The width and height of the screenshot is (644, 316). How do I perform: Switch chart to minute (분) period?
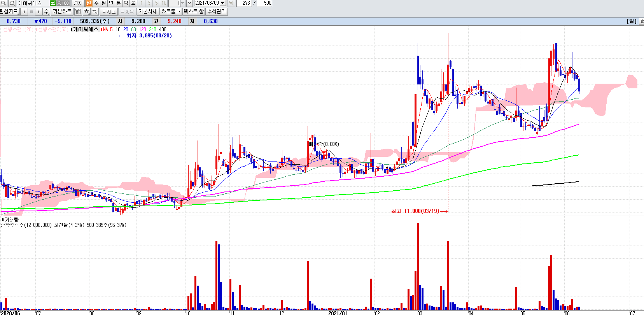click(x=118, y=3)
